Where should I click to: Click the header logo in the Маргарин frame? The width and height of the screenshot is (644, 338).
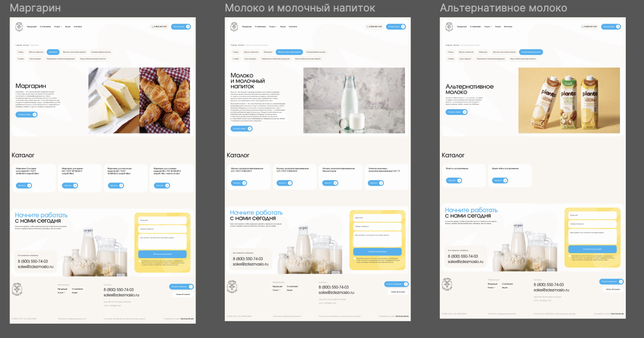pyautogui.click(x=19, y=27)
